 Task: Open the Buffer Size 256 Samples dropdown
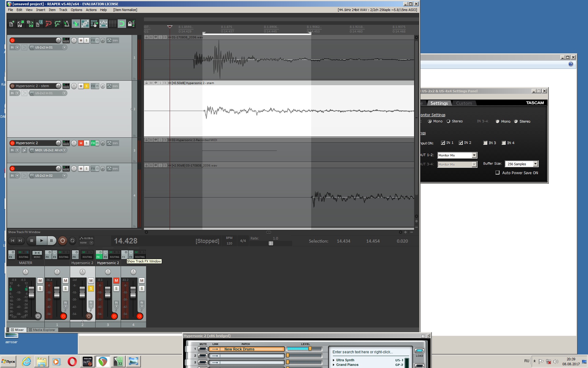(x=535, y=164)
